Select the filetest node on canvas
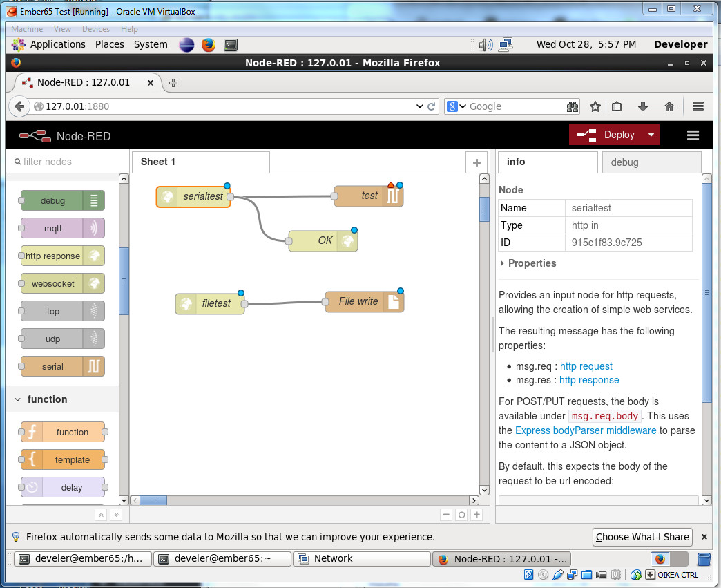This screenshot has width=721, height=588. [x=210, y=303]
